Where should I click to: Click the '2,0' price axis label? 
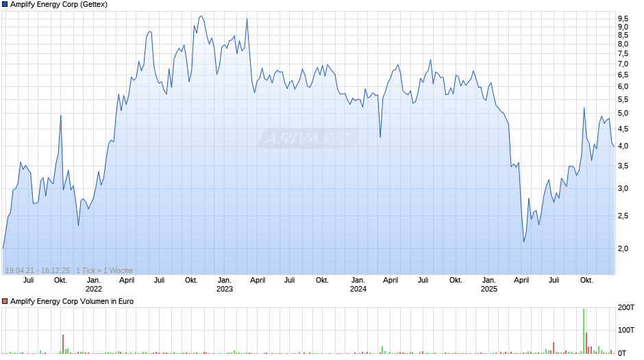pyautogui.click(x=623, y=248)
